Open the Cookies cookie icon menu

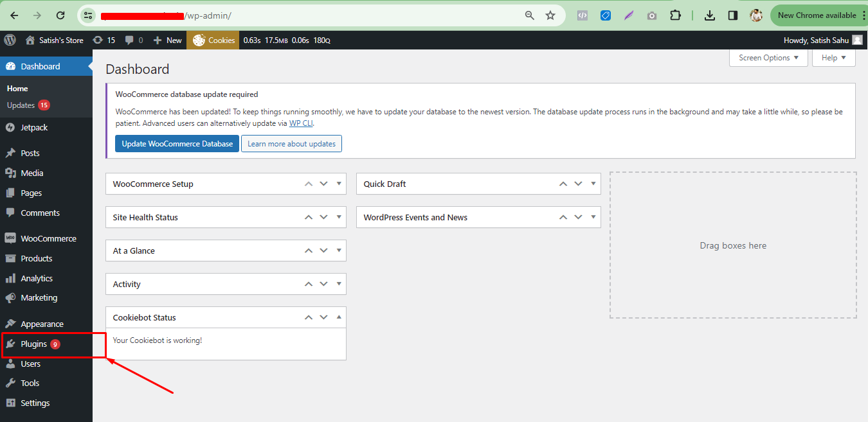pyautogui.click(x=199, y=40)
